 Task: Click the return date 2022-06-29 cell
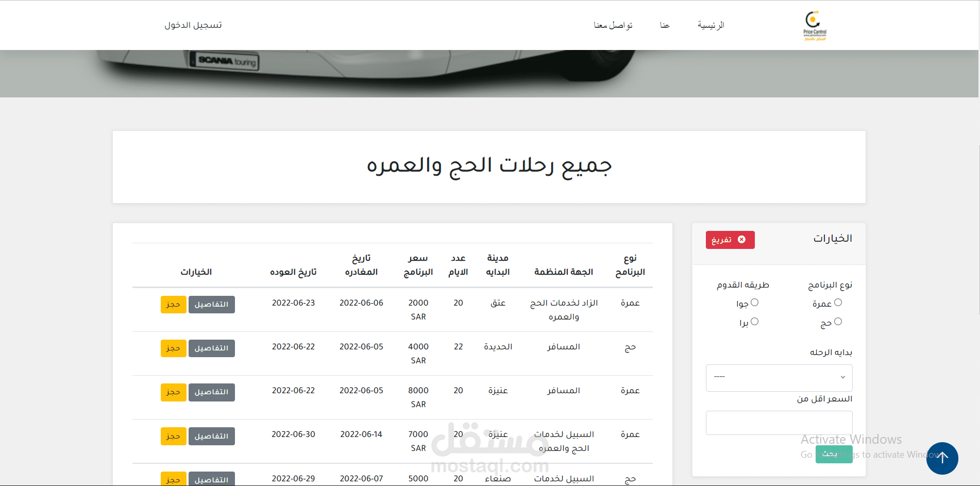pos(293,479)
